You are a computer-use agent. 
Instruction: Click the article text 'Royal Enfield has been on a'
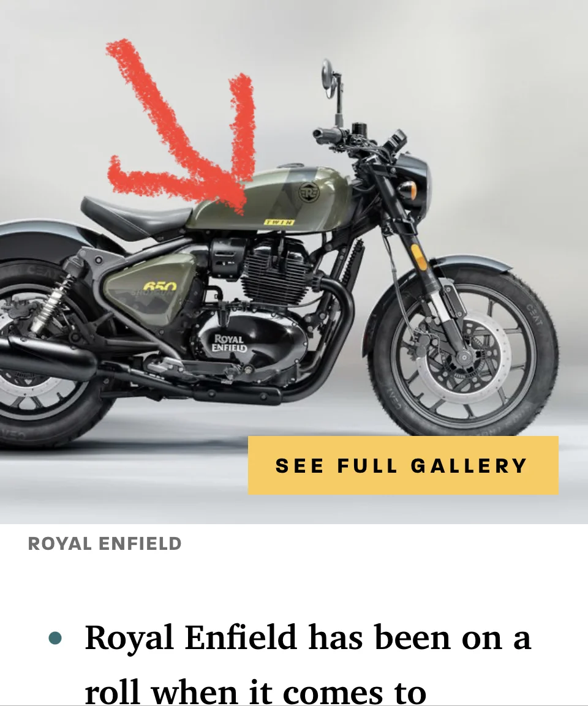(308, 638)
